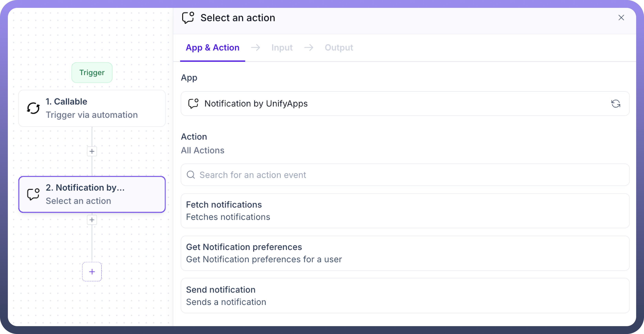The height and width of the screenshot is (334, 644).
Task: Click notification icon in step 2 node
Action: [x=33, y=194]
